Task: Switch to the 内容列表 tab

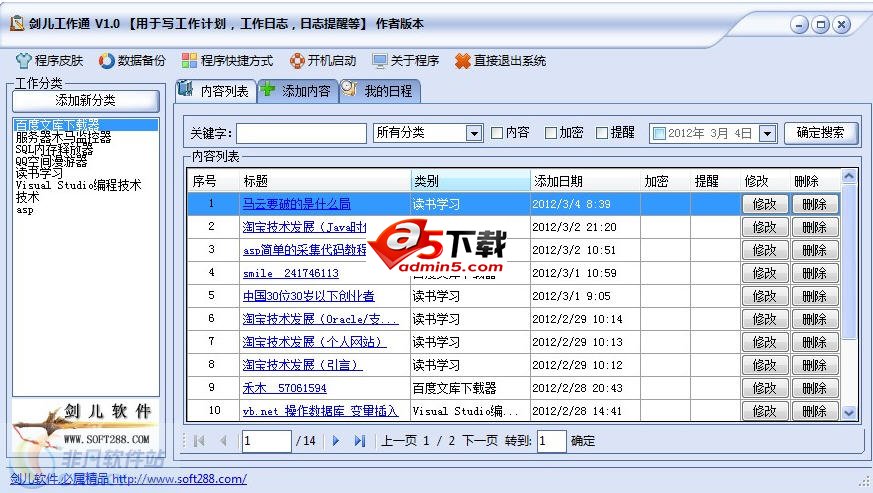Action: [x=216, y=91]
